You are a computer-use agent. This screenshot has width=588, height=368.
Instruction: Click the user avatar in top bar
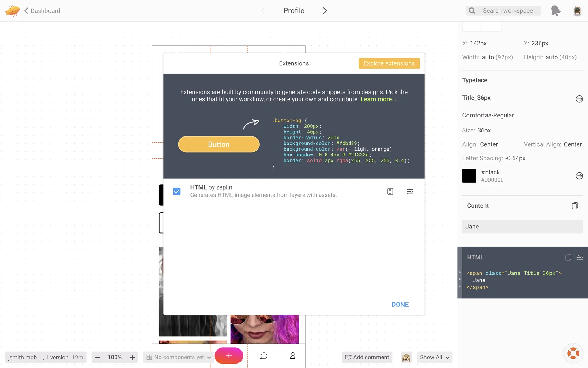(577, 11)
